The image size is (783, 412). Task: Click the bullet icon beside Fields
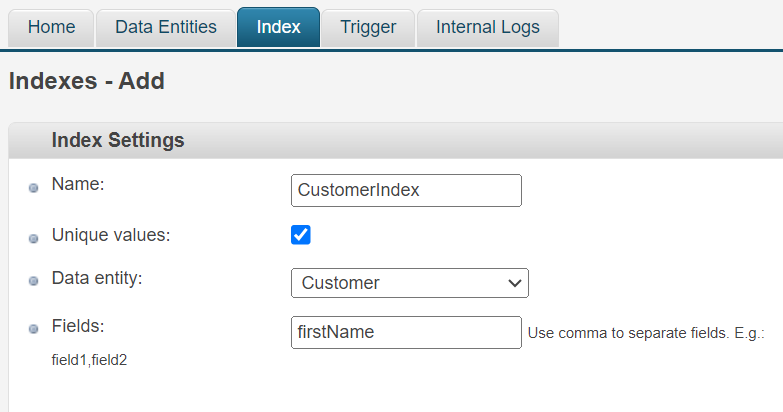33,329
